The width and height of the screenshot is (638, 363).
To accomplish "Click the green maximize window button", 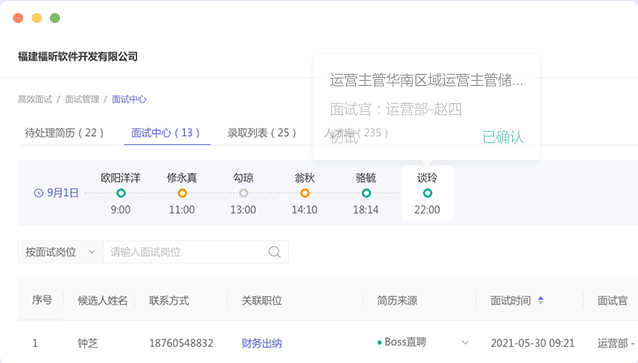I will click(55, 18).
